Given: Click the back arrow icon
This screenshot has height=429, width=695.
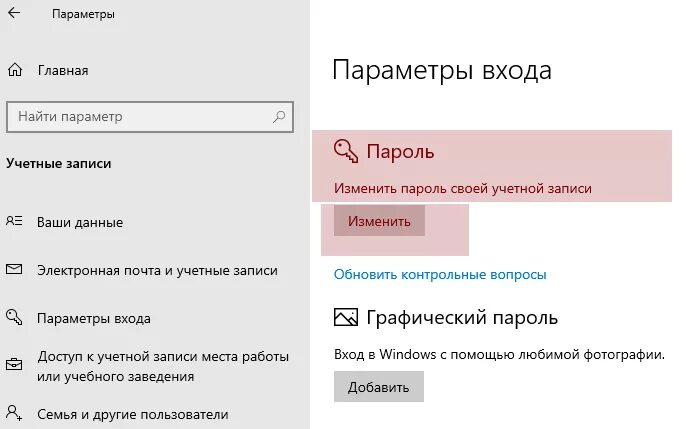Looking at the screenshot, I should tap(14, 13).
